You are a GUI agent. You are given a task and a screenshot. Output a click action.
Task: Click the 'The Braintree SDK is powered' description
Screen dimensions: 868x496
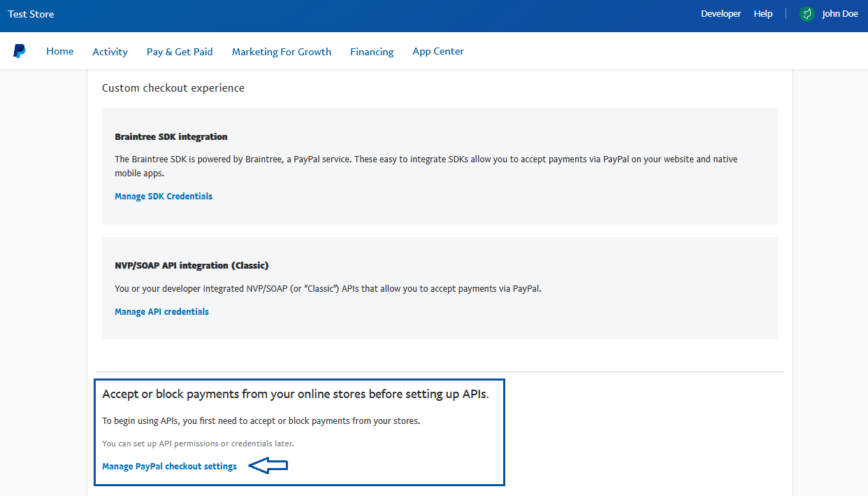[426, 166]
